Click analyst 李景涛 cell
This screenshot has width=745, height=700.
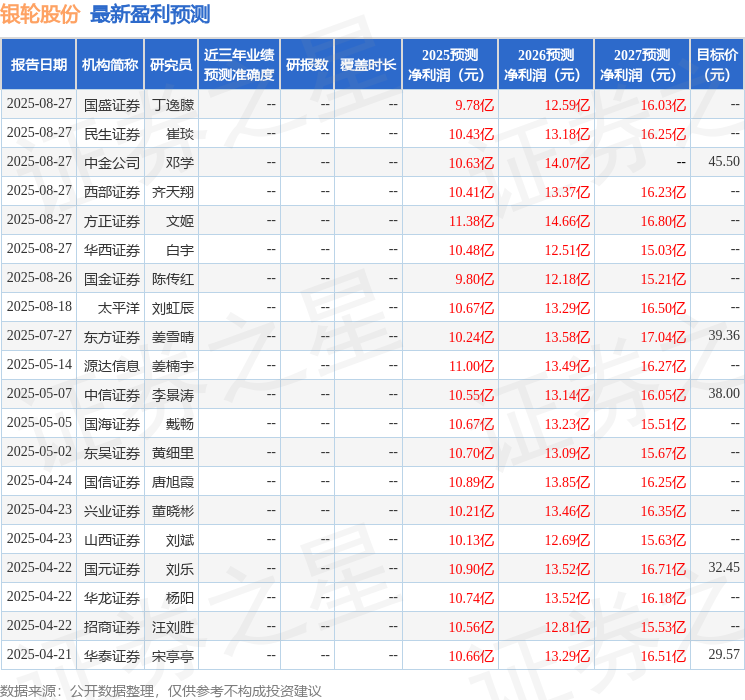point(173,395)
